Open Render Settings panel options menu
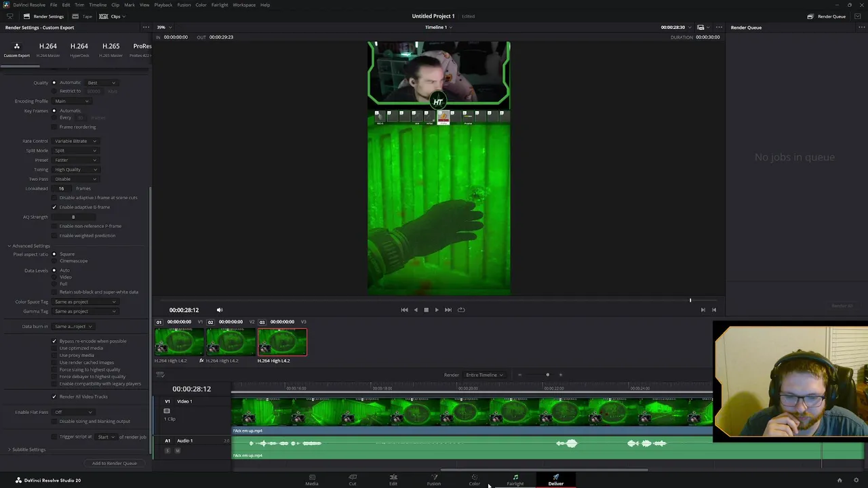 coord(146,27)
